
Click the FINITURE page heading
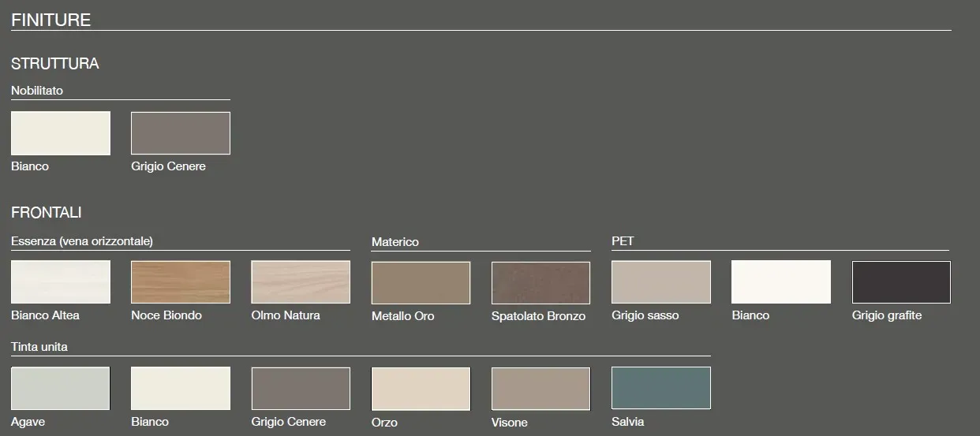51,20
